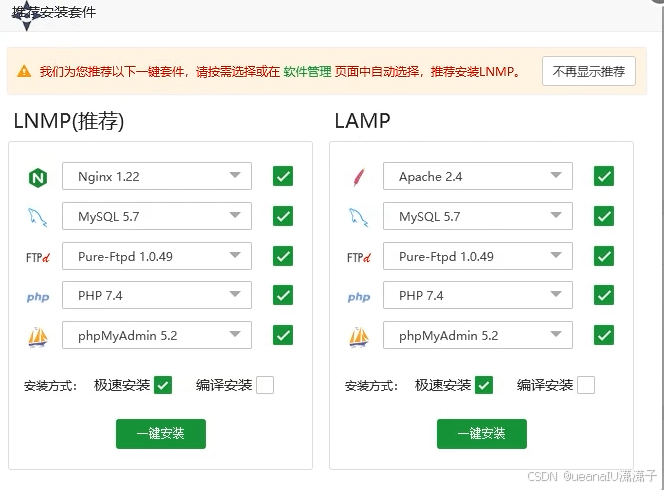Open the Nginx 1.22 version dropdown
This screenshot has height=490, width=664.
point(157,176)
